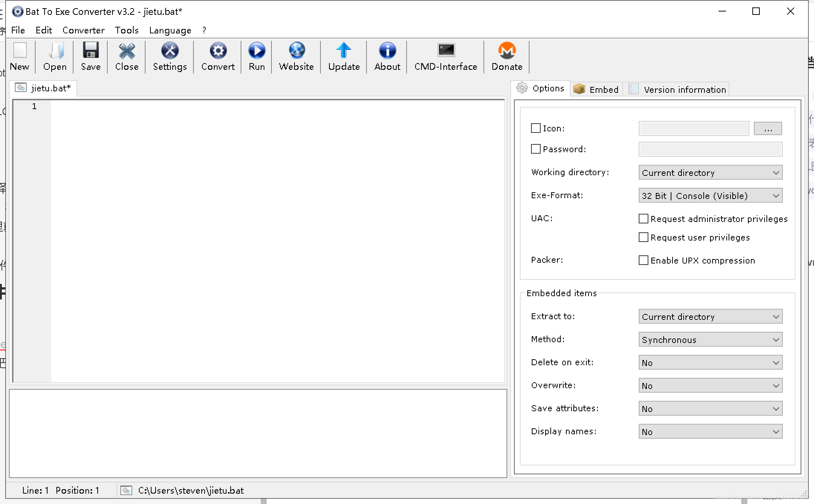This screenshot has width=814, height=504.
Task: Click the icon browse '...' button
Action: pyautogui.click(x=768, y=128)
